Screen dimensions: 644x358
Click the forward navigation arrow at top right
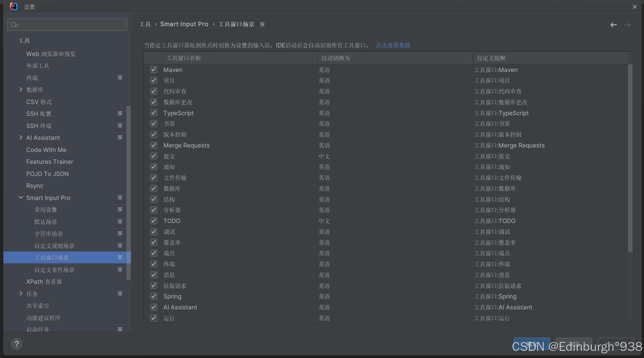[627, 25]
